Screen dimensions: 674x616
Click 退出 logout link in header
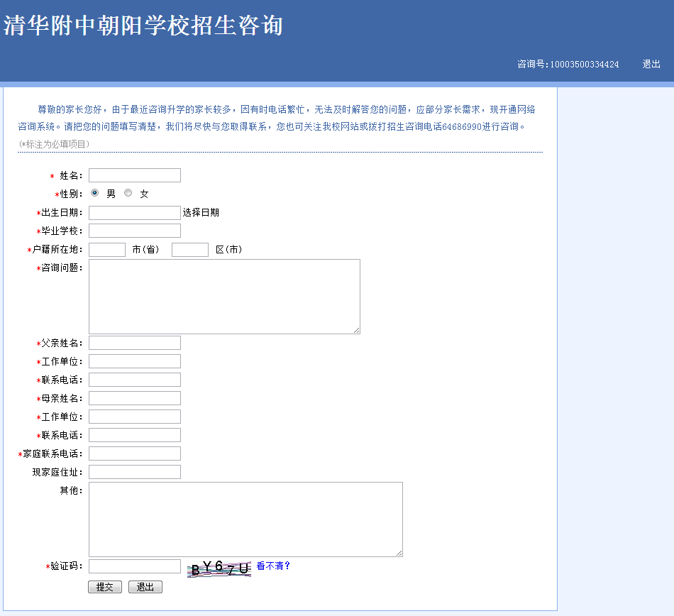[x=651, y=64]
